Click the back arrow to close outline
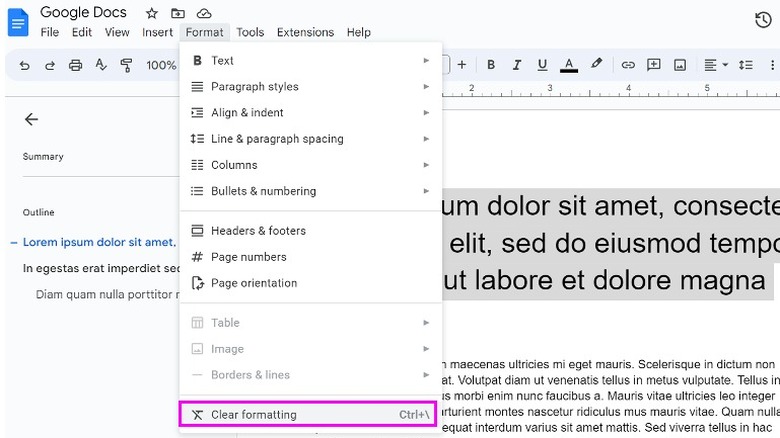 click(x=31, y=119)
